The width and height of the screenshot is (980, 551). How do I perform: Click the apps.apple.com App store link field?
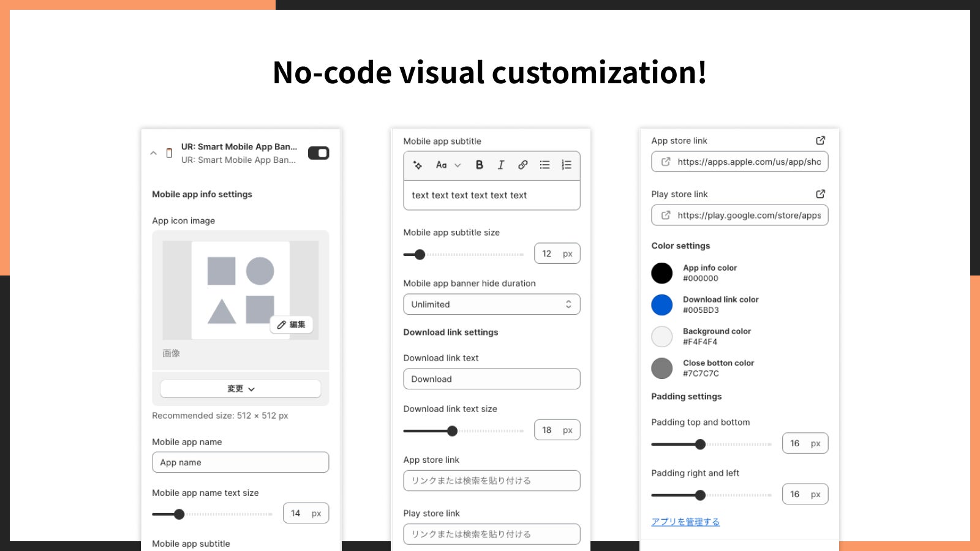740,162
